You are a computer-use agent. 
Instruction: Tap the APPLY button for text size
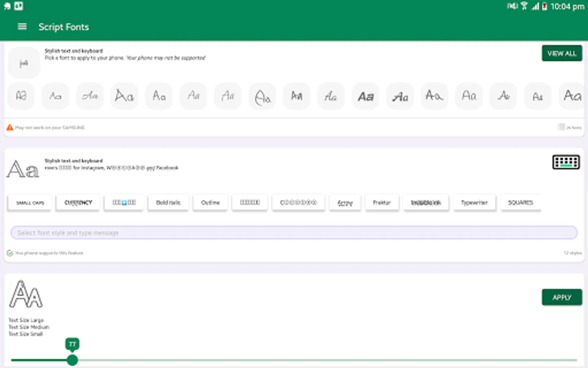(562, 297)
